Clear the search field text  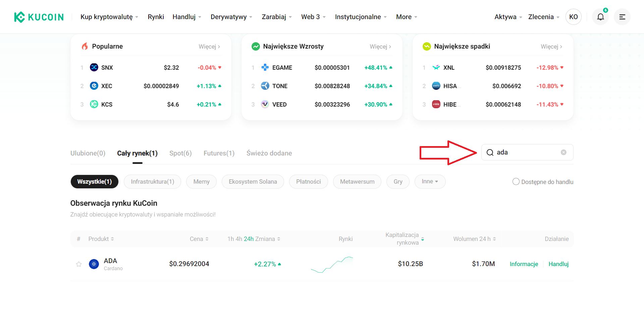(x=563, y=152)
